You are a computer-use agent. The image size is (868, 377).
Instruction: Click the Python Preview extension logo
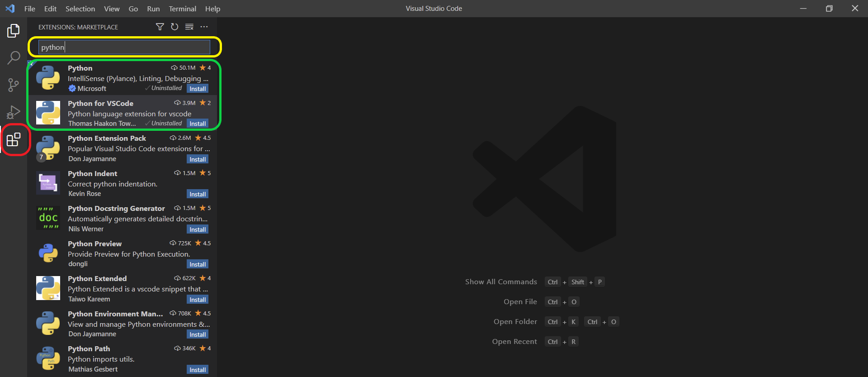48,253
